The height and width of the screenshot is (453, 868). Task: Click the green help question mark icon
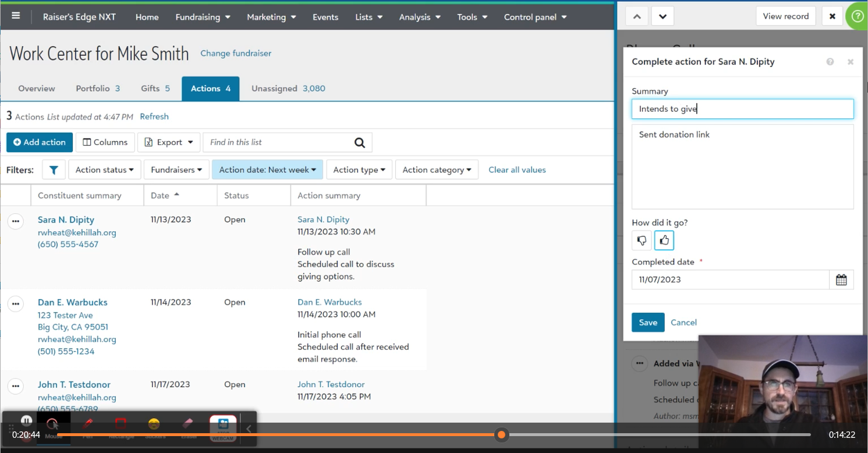point(856,16)
